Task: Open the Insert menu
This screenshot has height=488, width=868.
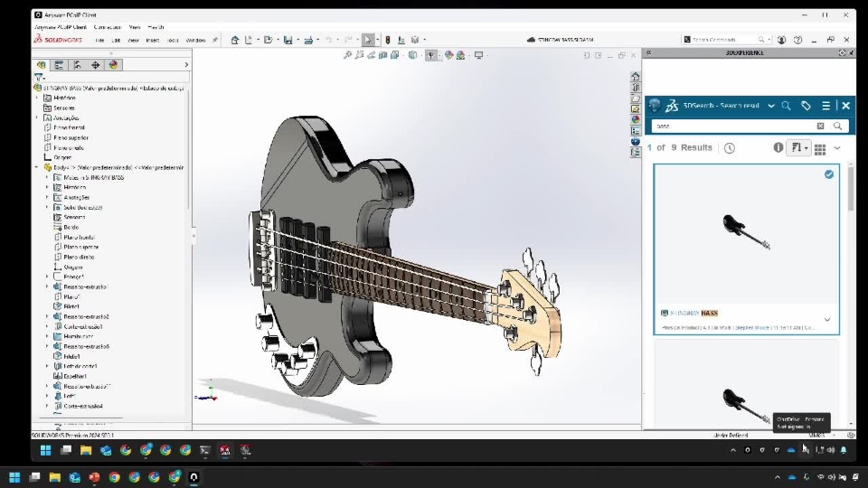Action: (153, 41)
